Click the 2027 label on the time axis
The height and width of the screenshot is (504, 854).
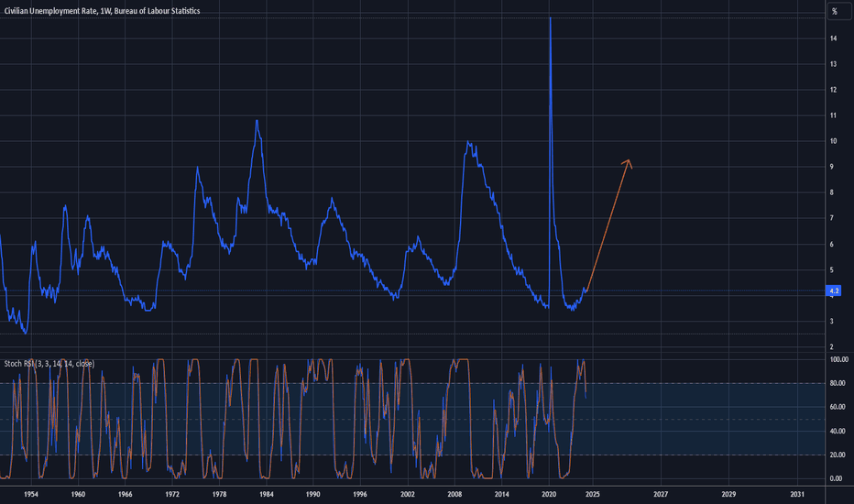tap(661, 494)
